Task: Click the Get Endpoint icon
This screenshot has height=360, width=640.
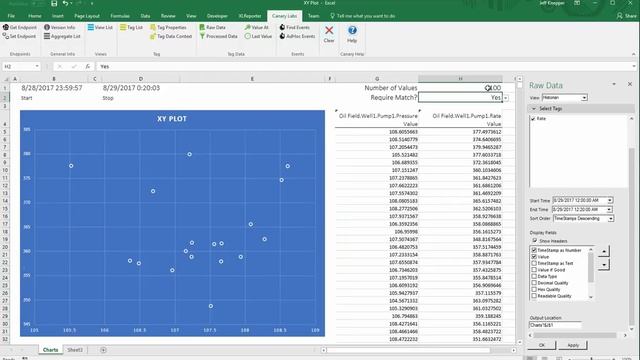Action: [6, 27]
